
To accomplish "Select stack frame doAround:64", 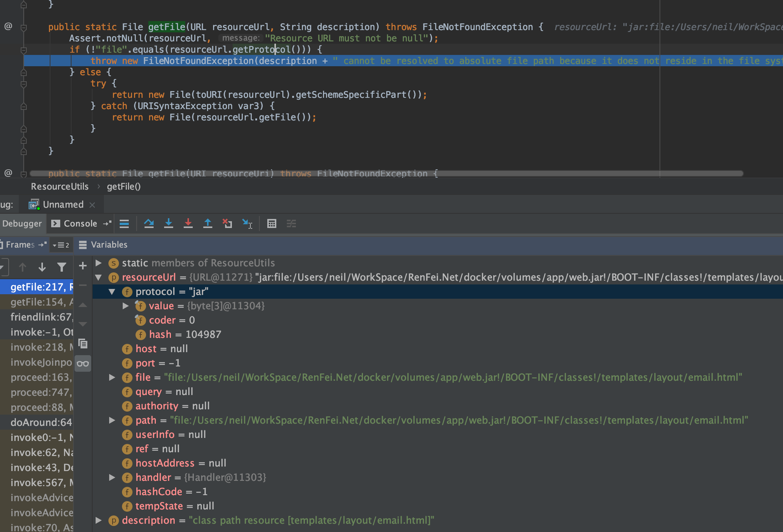I will (37, 423).
